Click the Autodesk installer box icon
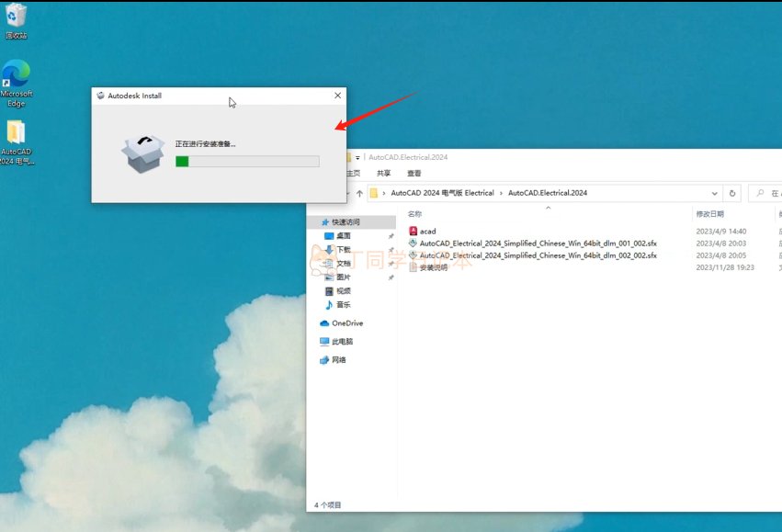Image resolution: width=782 pixels, height=532 pixels. (143, 153)
